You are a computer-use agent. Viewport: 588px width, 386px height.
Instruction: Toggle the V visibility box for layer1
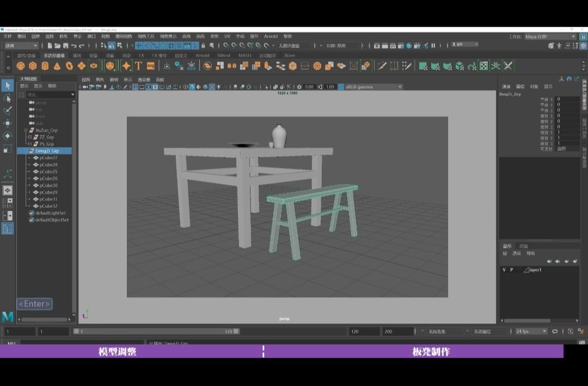[x=504, y=270]
